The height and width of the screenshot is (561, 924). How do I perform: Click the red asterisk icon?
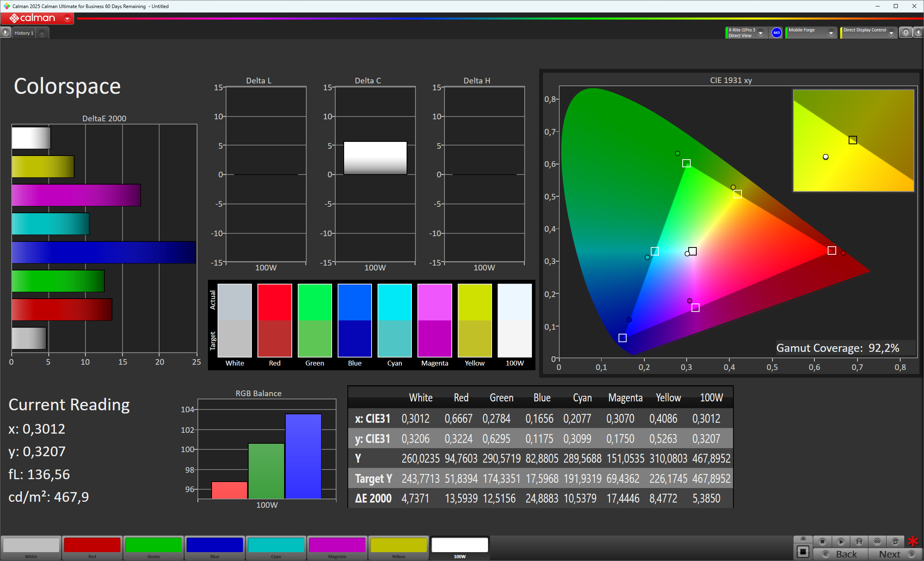913,542
